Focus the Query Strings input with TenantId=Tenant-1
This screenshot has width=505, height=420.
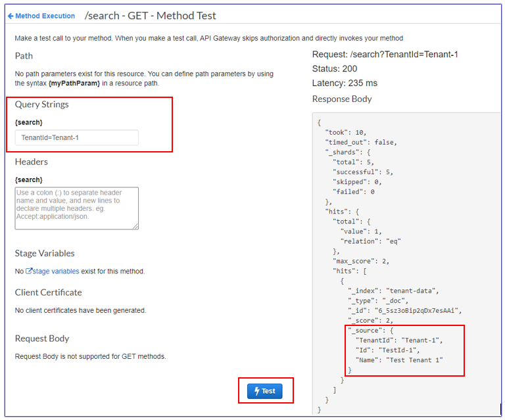click(76, 137)
